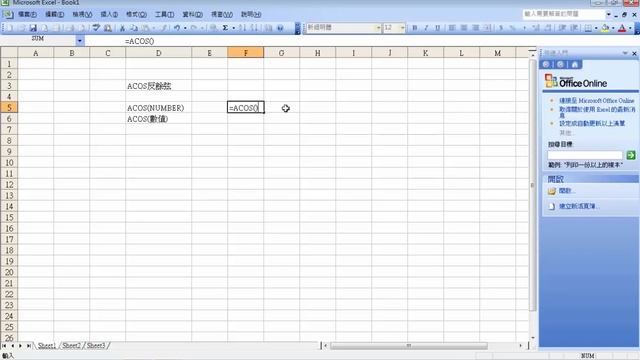Click the Merge and Center icon
This screenshot has width=640, height=360.
pos(487,28)
